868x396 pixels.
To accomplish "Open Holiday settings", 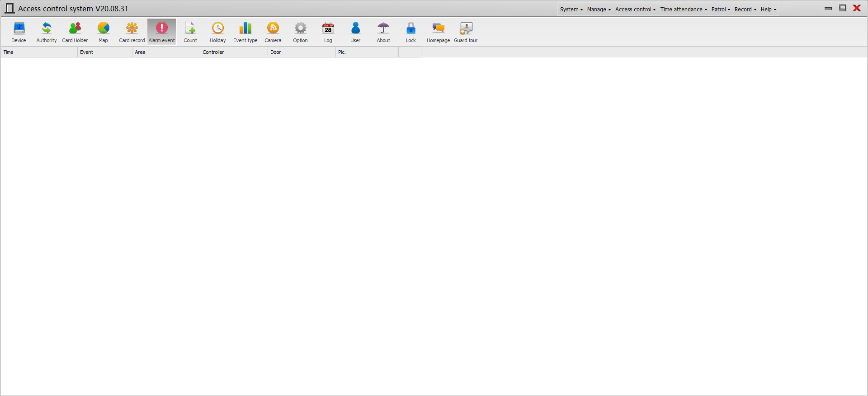I will pyautogui.click(x=218, y=32).
